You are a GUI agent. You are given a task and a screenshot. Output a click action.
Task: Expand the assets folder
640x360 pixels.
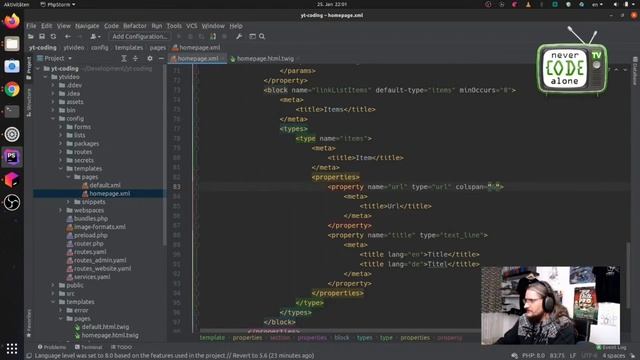53,102
